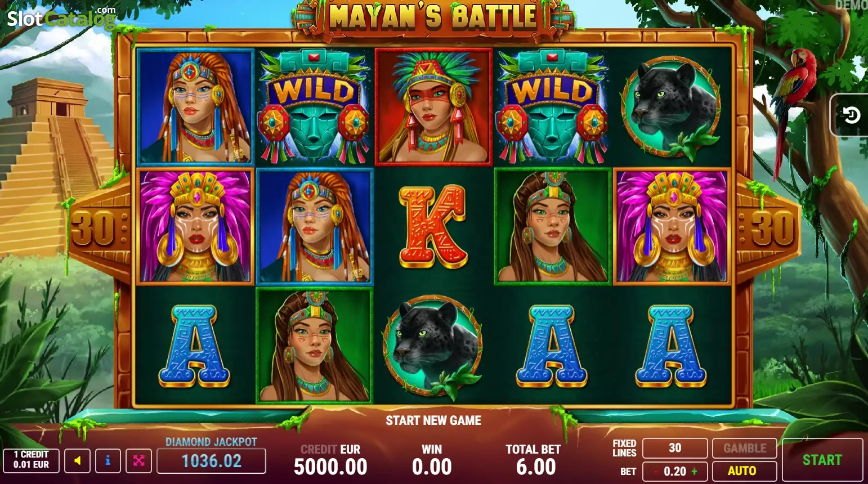Click the Diamond Jackpot amount display

(x=211, y=461)
